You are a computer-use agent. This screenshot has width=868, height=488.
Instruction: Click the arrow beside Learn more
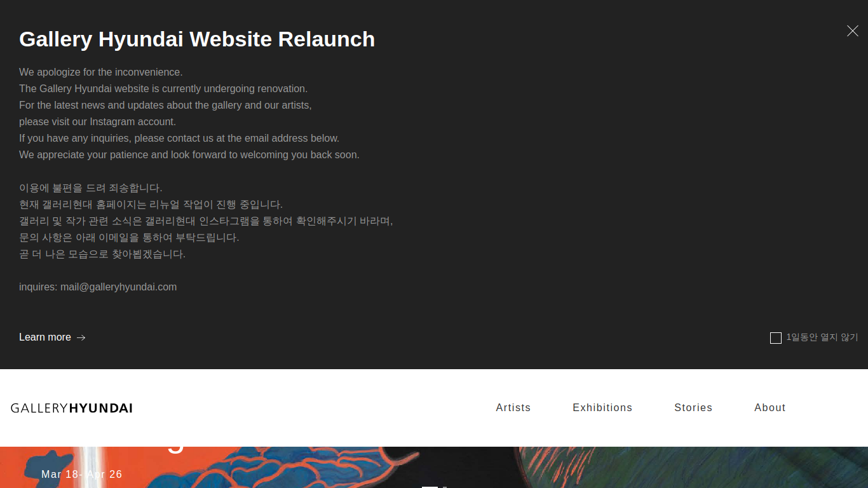click(x=81, y=337)
